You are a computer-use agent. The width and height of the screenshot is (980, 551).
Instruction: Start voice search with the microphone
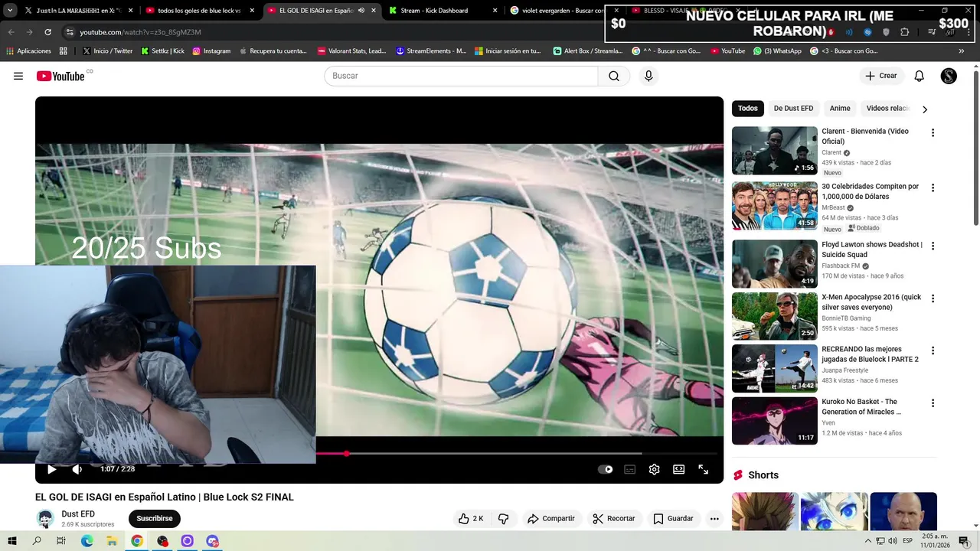648,76
